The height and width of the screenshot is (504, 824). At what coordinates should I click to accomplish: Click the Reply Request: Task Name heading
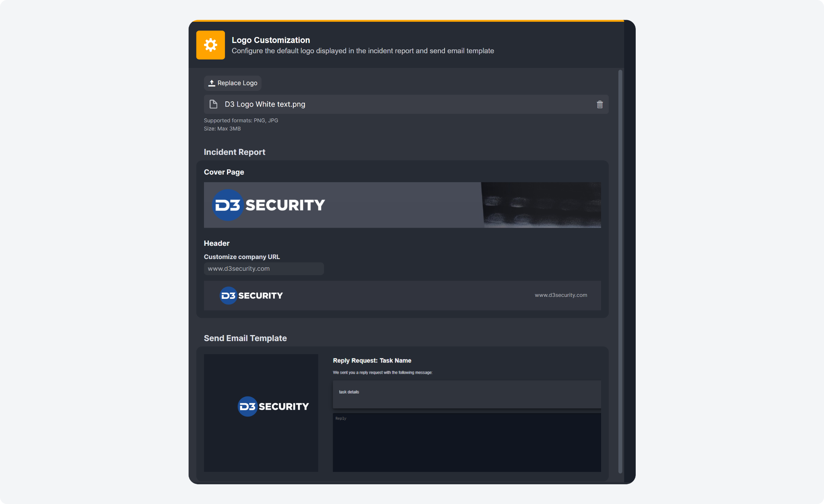coord(372,361)
